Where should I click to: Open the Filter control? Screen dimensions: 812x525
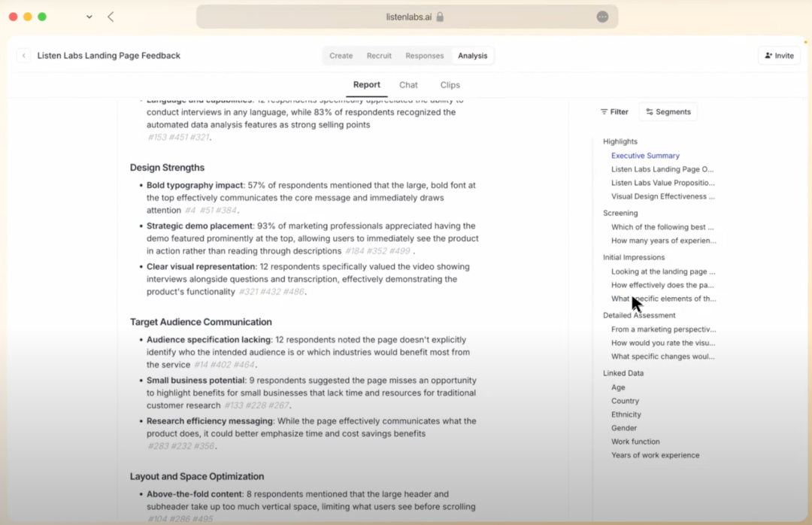coord(614,112)
